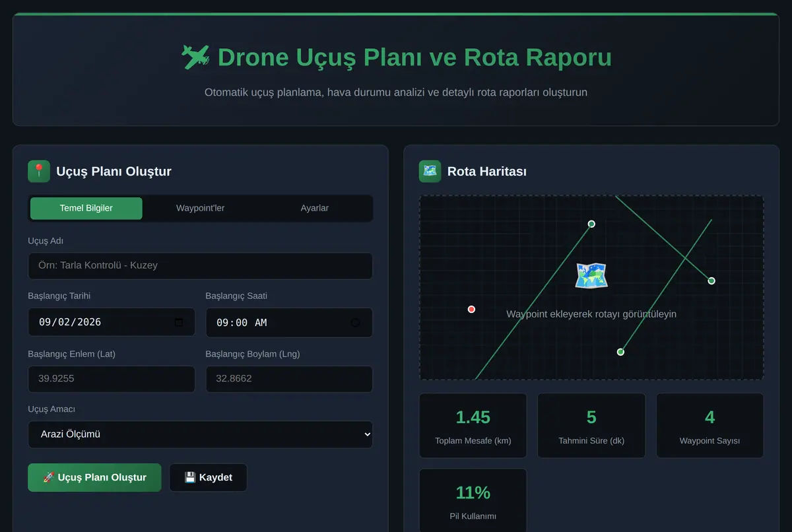The image size is (792, 532).
Task: Focus the Uçuş Adı text field
Action: [200, 265]
